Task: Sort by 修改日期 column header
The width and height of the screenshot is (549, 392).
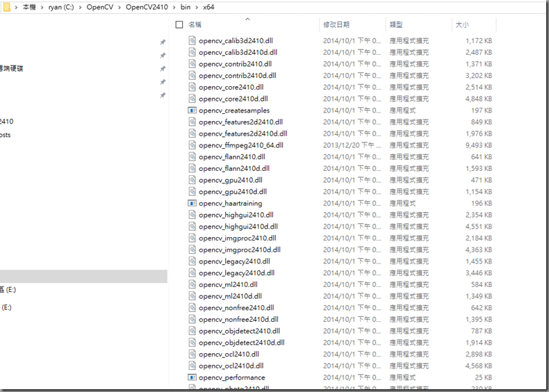Action: (x=336, y=24)
